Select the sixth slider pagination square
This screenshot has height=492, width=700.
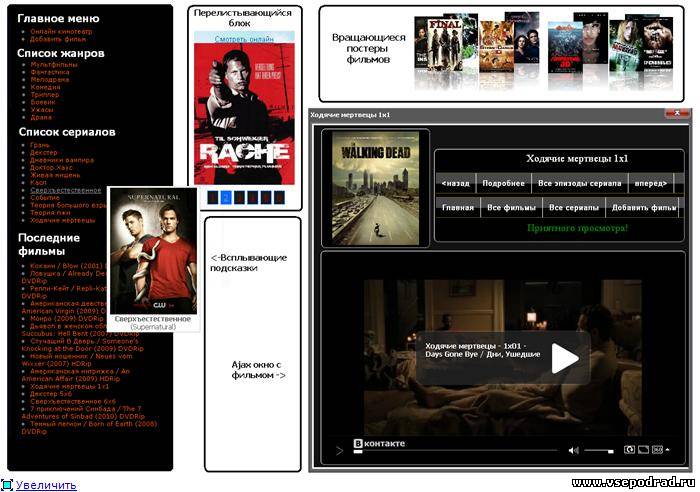point(279,197)
